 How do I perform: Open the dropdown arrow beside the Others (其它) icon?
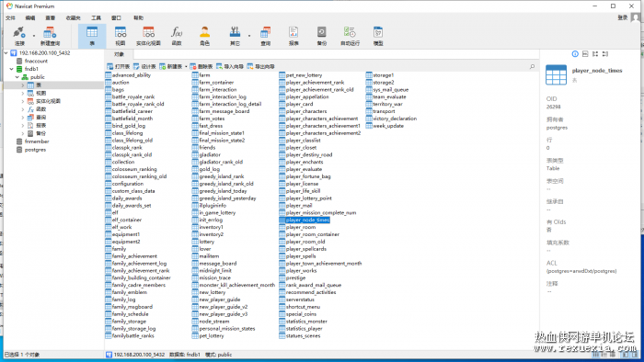pyautogui.click(x=249, y=36)
